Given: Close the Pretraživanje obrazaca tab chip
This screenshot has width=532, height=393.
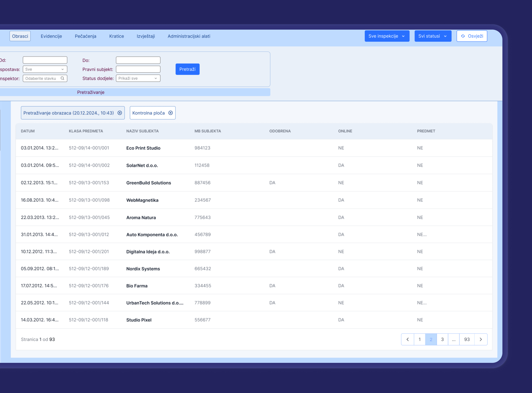Looking at the screenshot, I should pos(120,113).
